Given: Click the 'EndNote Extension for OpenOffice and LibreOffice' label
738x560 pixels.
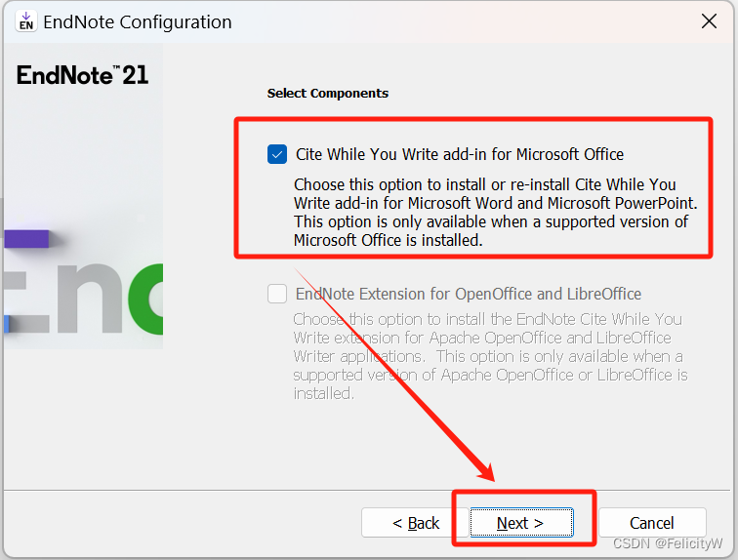Looking at the screenshot, I should pyautogui.click(x=469, y=294).
